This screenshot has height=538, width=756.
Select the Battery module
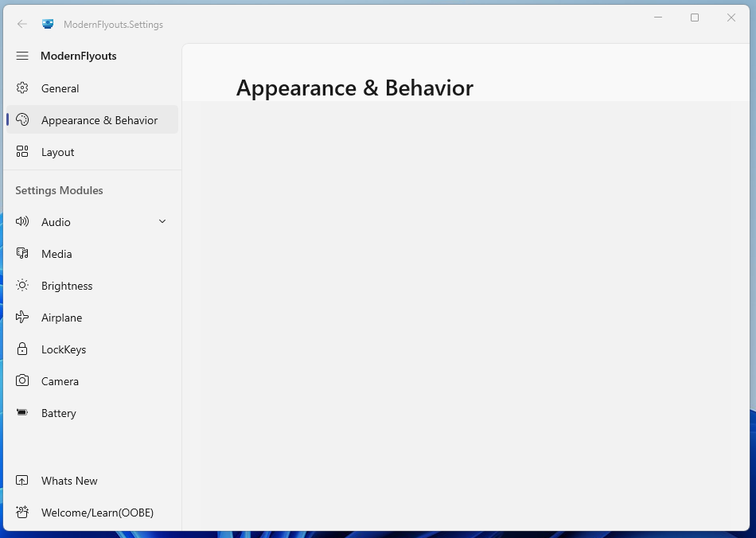point(92,413)
